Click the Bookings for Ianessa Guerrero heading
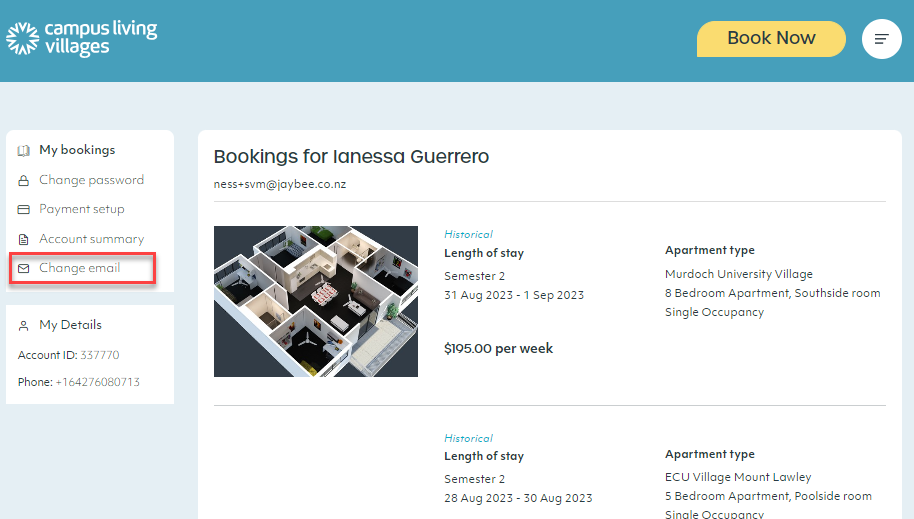914x519 pixels. 351,156
